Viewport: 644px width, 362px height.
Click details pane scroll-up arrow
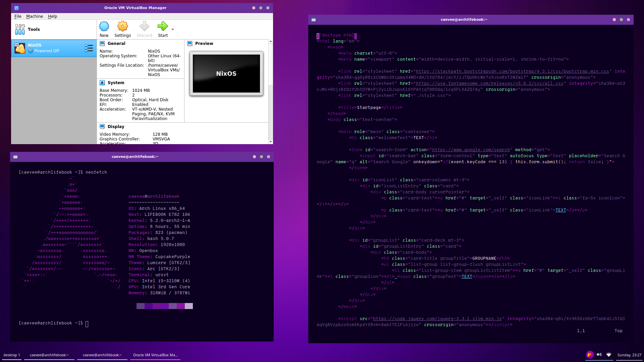click(271, 41)
